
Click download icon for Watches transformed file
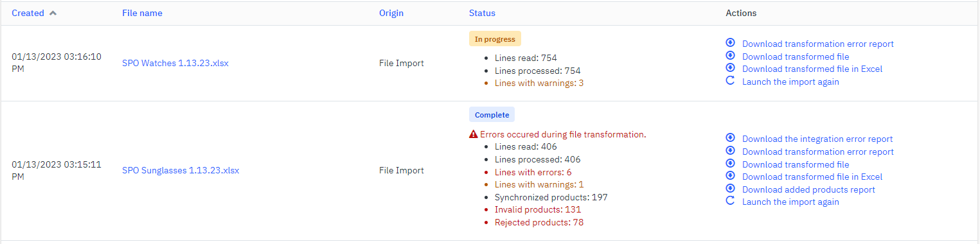(x=730, y=55)
